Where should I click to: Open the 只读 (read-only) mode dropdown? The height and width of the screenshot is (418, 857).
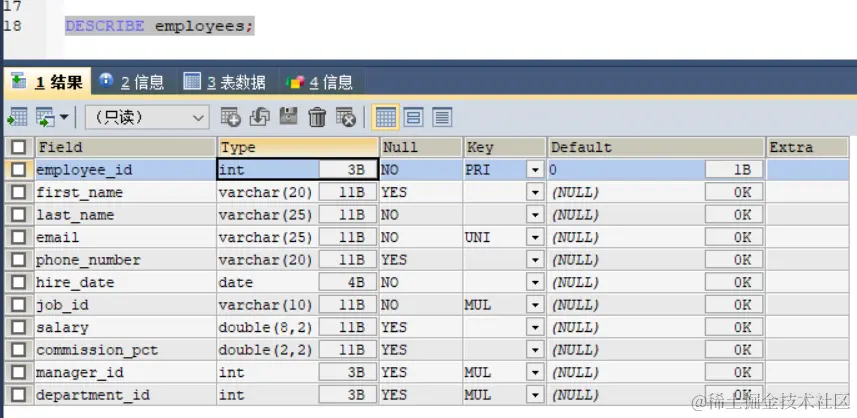147,117
